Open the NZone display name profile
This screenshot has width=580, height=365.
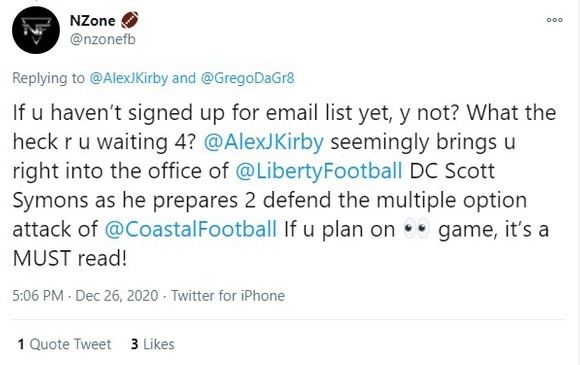coord(92,20)
